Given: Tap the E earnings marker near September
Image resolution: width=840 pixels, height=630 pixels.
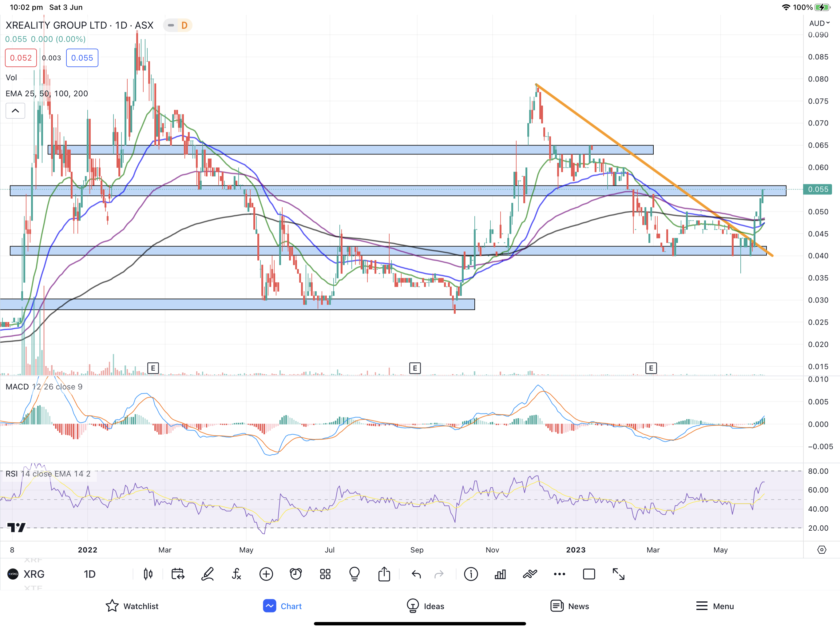Looking at the screenshot, I should point(415,368).
